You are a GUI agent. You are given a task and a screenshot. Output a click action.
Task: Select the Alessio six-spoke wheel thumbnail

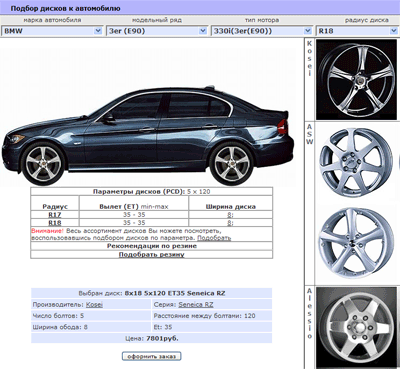(x=356, y=327)
